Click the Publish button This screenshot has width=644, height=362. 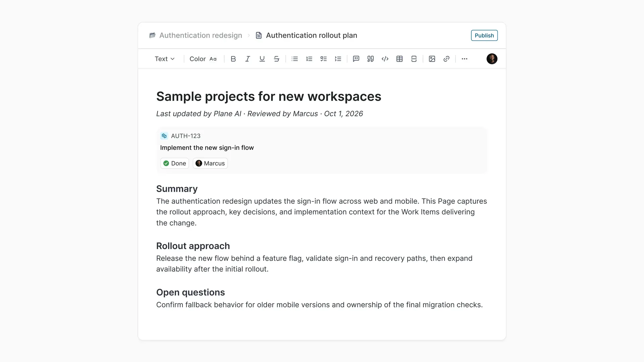pyautogui.click(x=484, y=36)
